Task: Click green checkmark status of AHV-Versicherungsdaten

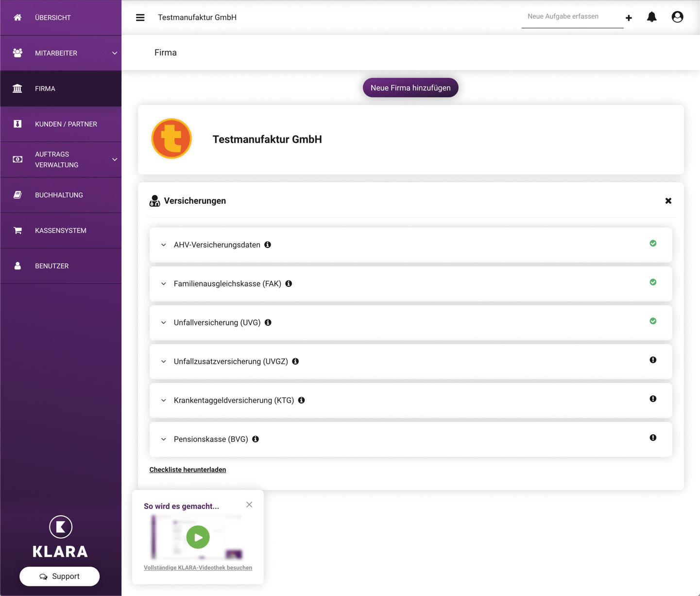Action: click(653, 243)
